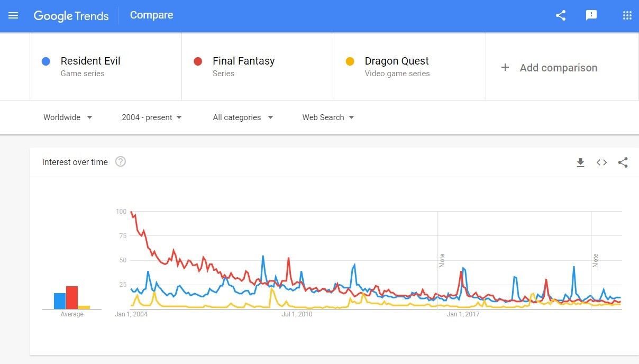Select the Dragon Quest search term
639x364 pixels.
coord(397,61)
